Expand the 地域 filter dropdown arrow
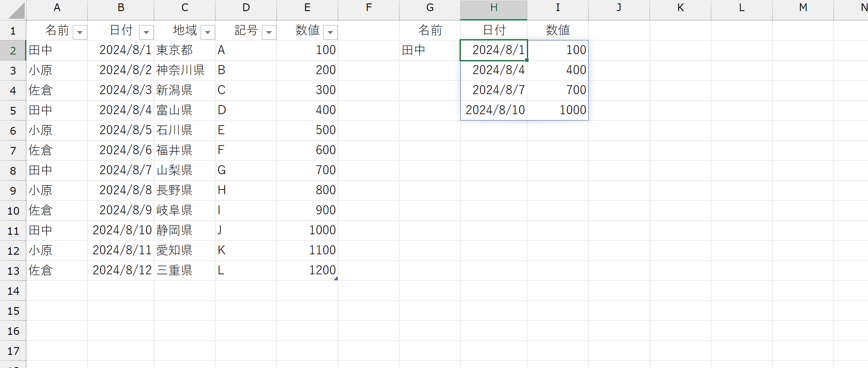868x368 pixels. tap(207, 32)
